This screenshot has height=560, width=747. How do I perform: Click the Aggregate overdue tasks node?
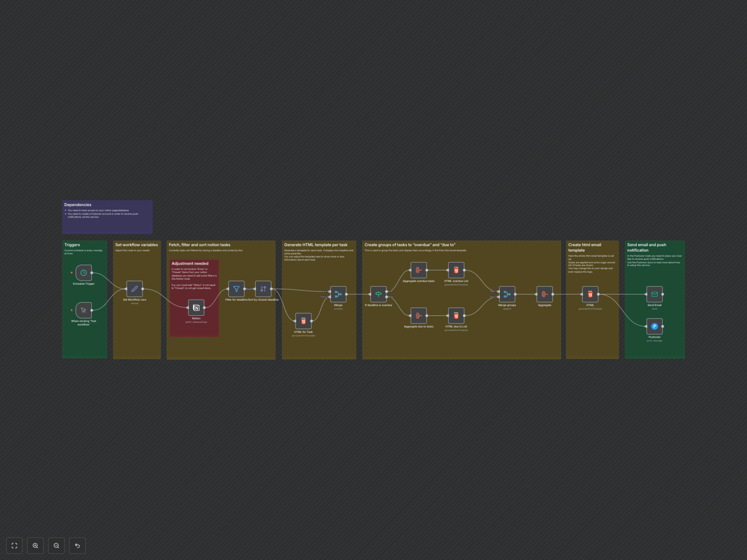point(418,270)
